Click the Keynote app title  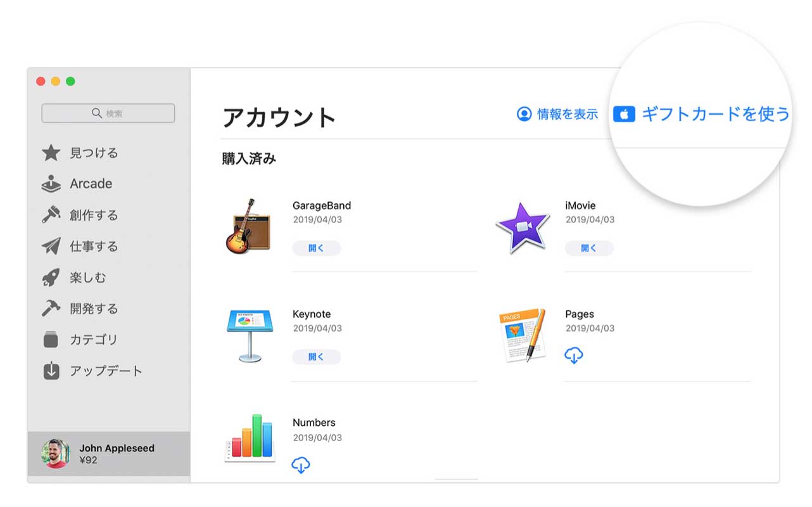click(x=312, y=314)
